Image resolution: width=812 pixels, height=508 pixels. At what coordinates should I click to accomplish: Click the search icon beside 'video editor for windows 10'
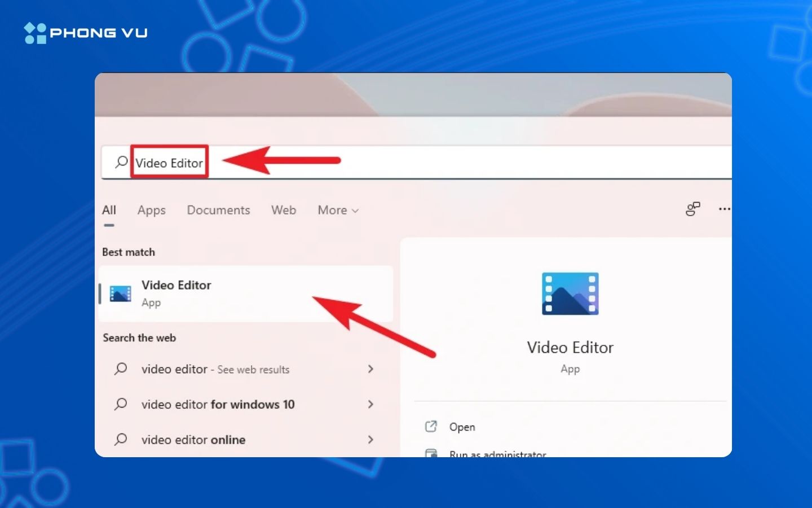120,404
